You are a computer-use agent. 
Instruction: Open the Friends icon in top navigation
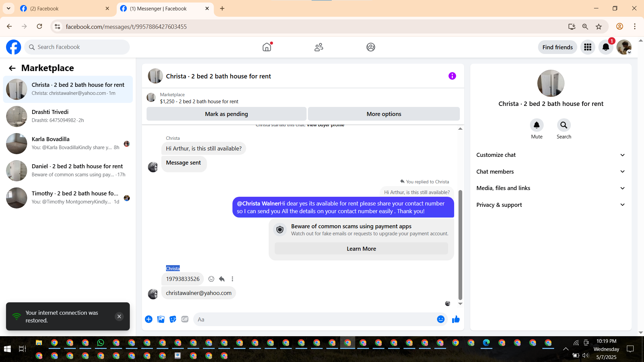pos(319,47)
